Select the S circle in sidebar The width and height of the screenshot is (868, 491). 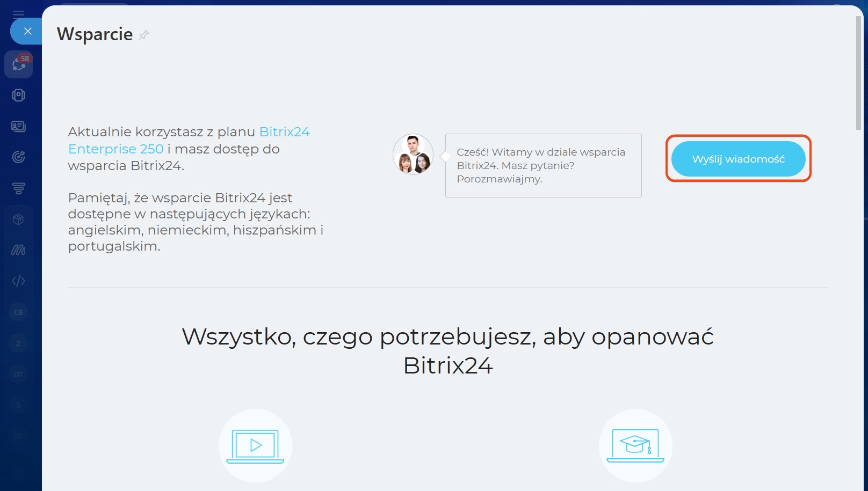(19, 405)
